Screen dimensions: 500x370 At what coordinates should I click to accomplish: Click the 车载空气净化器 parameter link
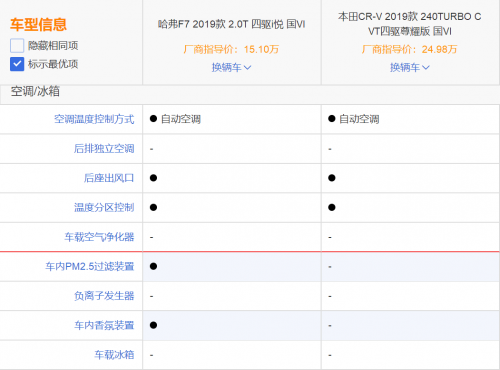pyautogui.click(x=99, y=237)
